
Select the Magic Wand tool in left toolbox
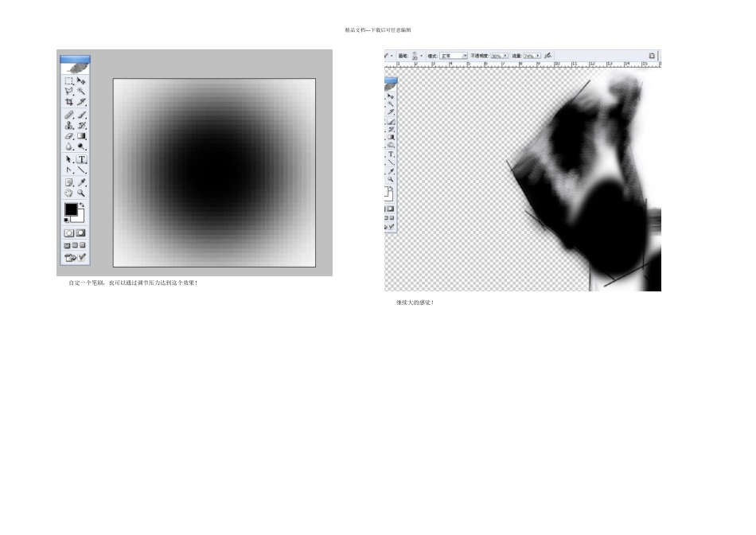tap(81, 92)
